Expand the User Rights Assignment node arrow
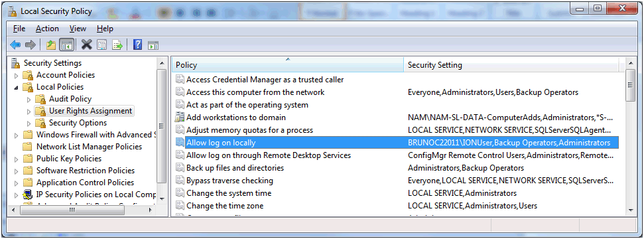The width and height of the screenshot is (644, 239). [29, 111]
